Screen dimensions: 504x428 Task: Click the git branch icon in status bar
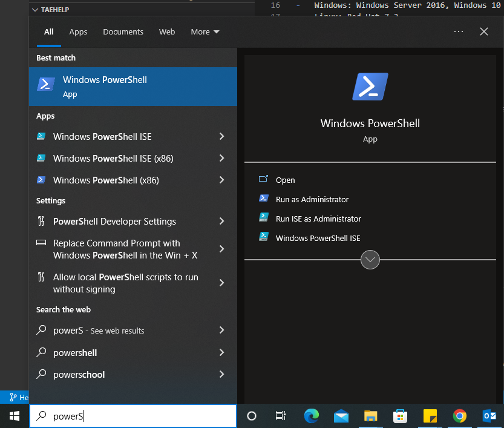coord(13,397)
